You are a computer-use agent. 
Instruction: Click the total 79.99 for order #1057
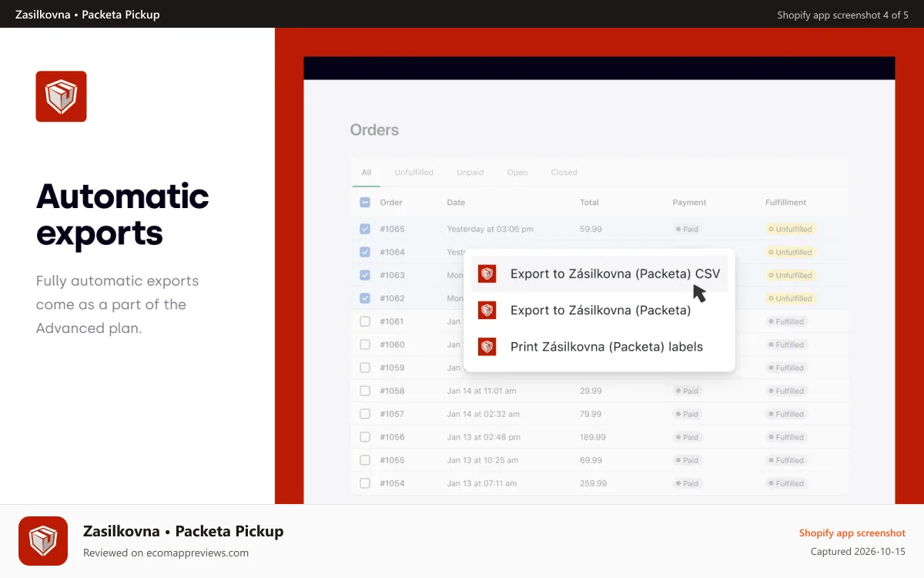click(591, 414)
